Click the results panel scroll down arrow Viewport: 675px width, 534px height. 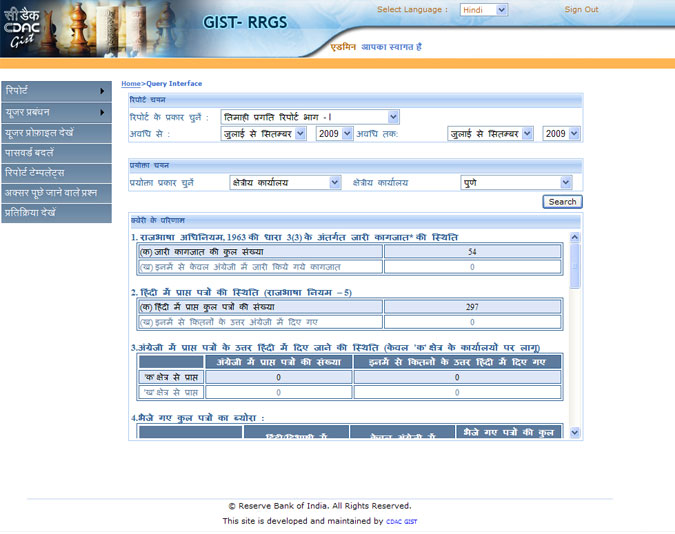pos(575,432)
